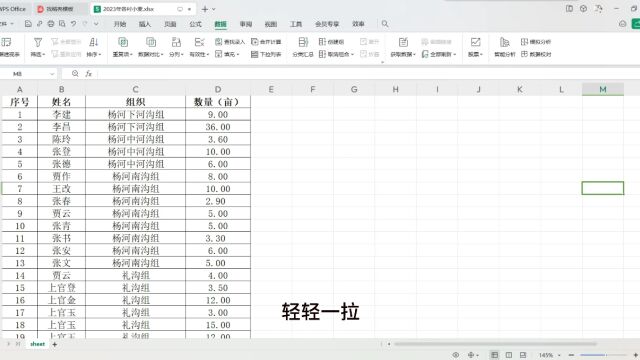
Task: Click 创建组 create group button
Action: 331,42
